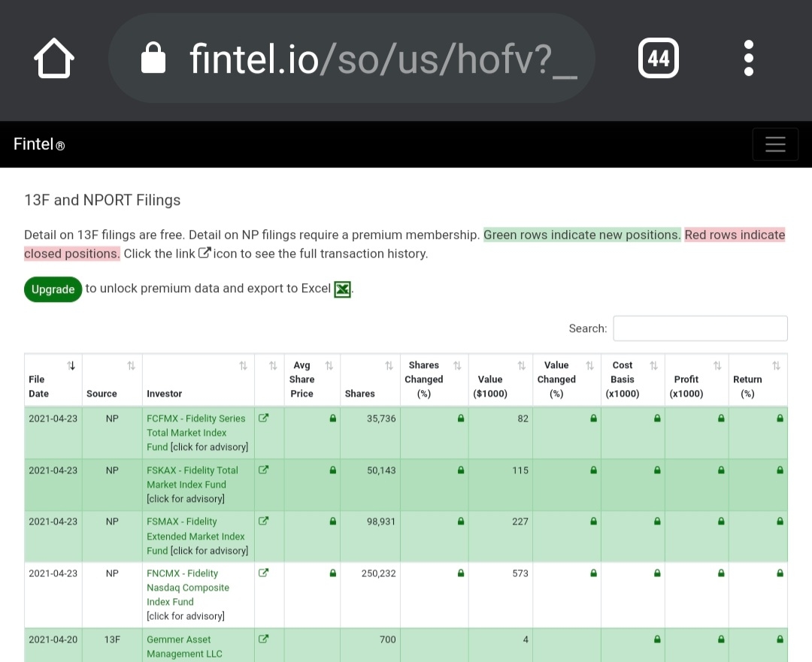This screenshot has width=812, height=662.
Task: Sort table by Return (%) column
Action: pos(758,379)
